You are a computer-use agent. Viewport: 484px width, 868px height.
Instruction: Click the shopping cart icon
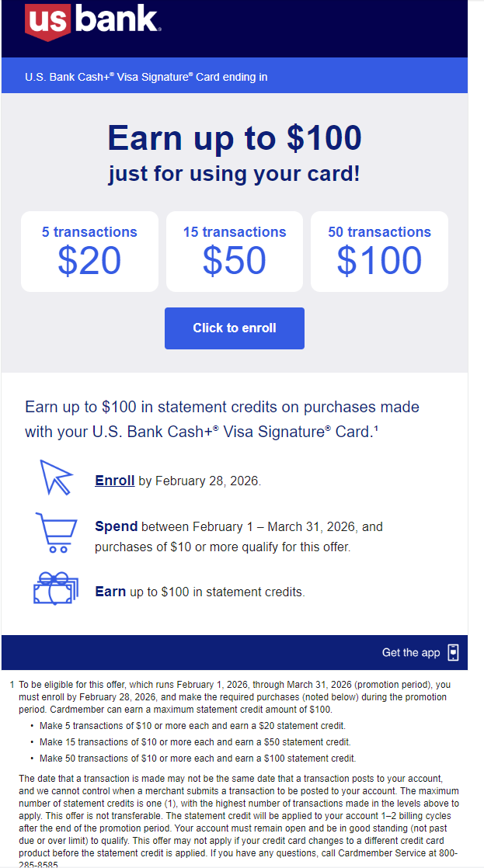point(55,532)
